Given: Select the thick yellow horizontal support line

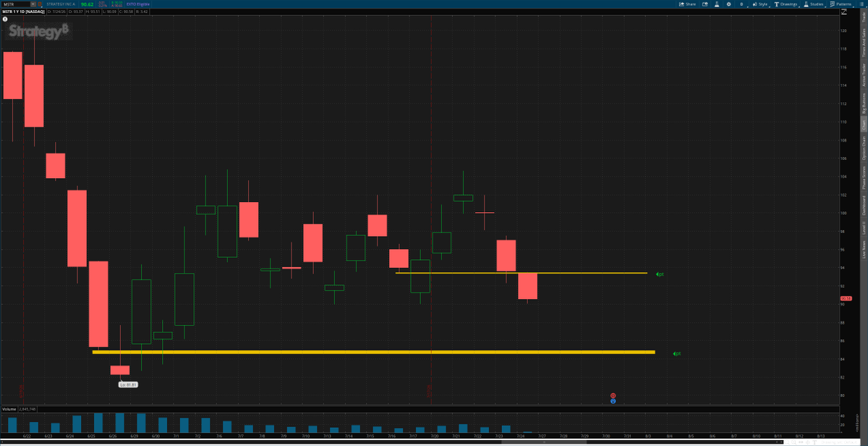Looking at the screenshot, I should 373,353.
